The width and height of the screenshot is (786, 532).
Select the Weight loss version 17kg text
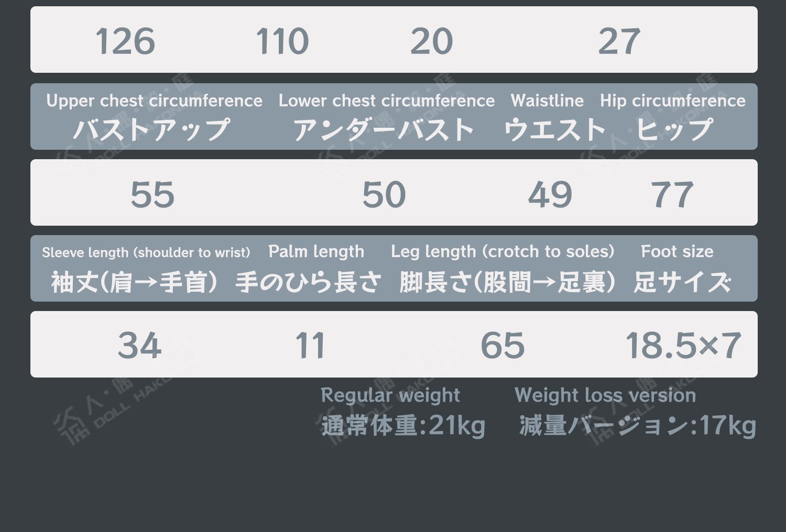(637, 425)
